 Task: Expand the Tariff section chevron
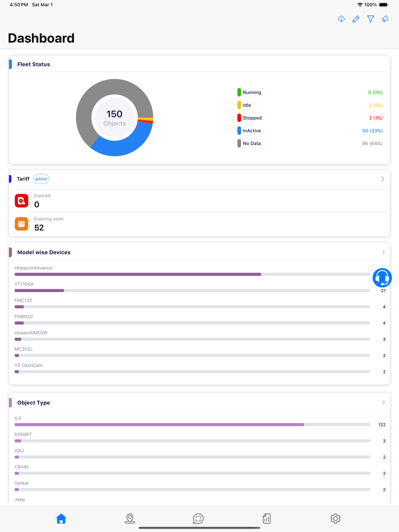click(x=383, y=179)
